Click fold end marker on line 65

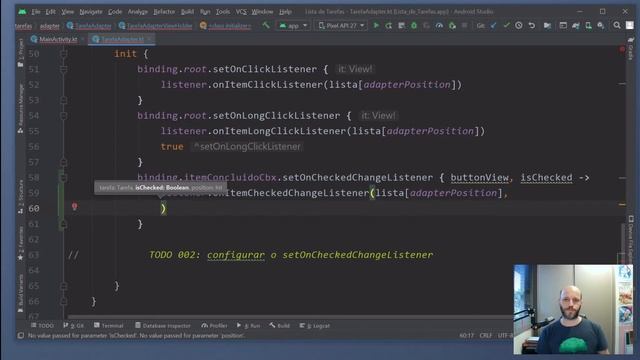pyautogui.click(x=63, y=286)
